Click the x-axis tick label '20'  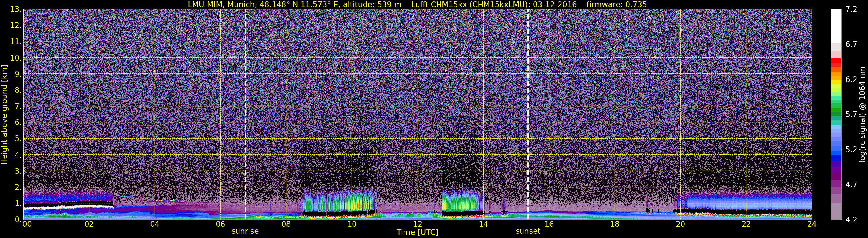click(680, 224)
